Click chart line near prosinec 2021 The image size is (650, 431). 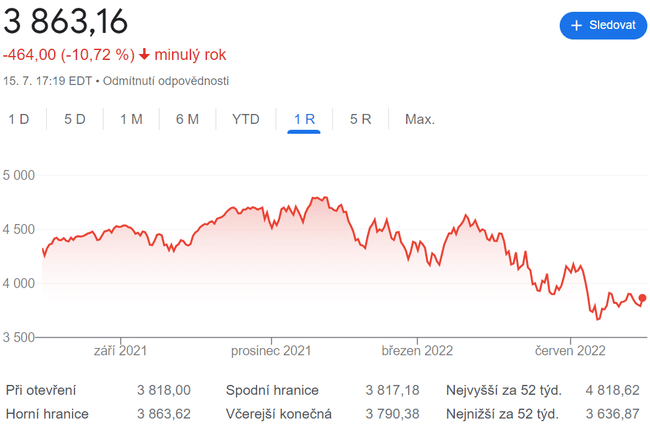[x=284, y=210]
